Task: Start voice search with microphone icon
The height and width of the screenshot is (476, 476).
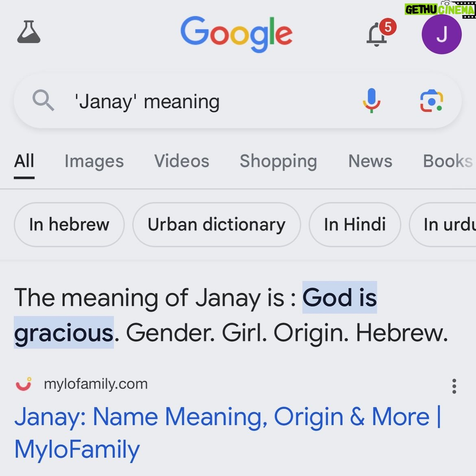Action: pyautogui.click(x=371, y=100)
